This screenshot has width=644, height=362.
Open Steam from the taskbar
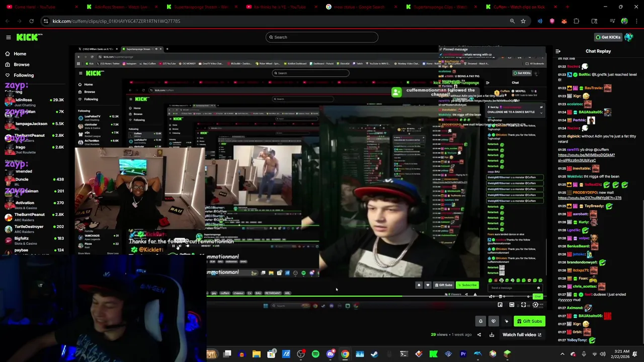(x=374, y=354)
